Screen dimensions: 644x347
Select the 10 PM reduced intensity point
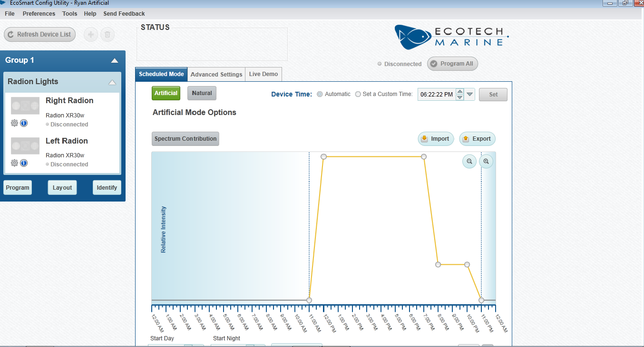[467, 264]
